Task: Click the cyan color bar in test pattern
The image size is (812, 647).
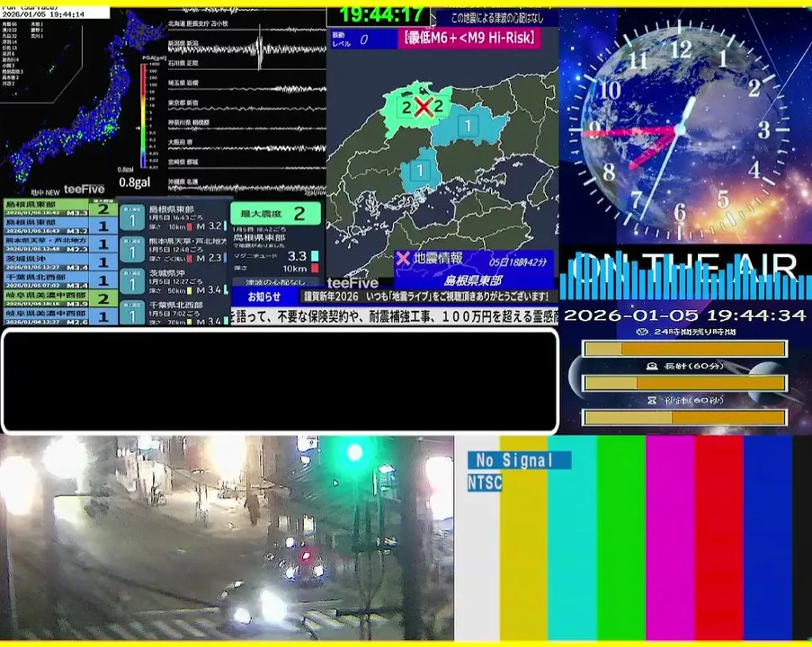Action: pos(572,538)
